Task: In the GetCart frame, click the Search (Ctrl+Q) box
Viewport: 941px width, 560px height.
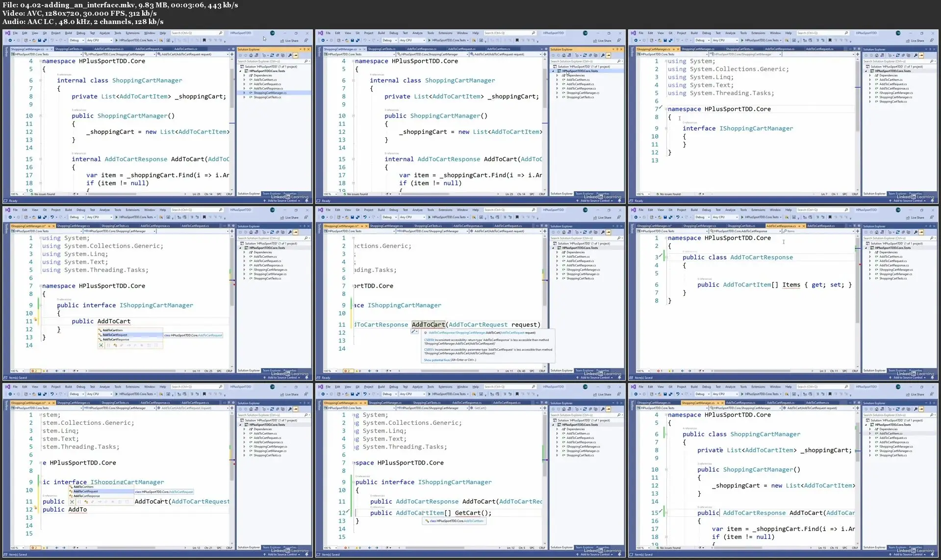Action: [510, 387]
